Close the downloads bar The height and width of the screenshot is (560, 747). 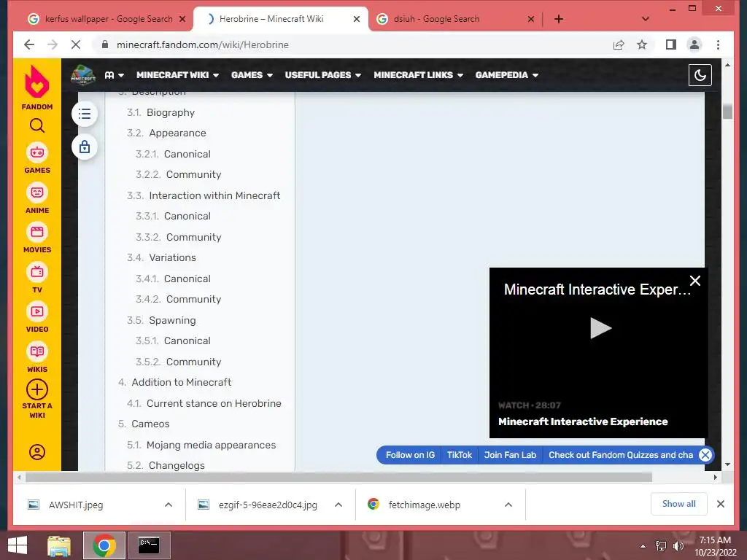720,504
